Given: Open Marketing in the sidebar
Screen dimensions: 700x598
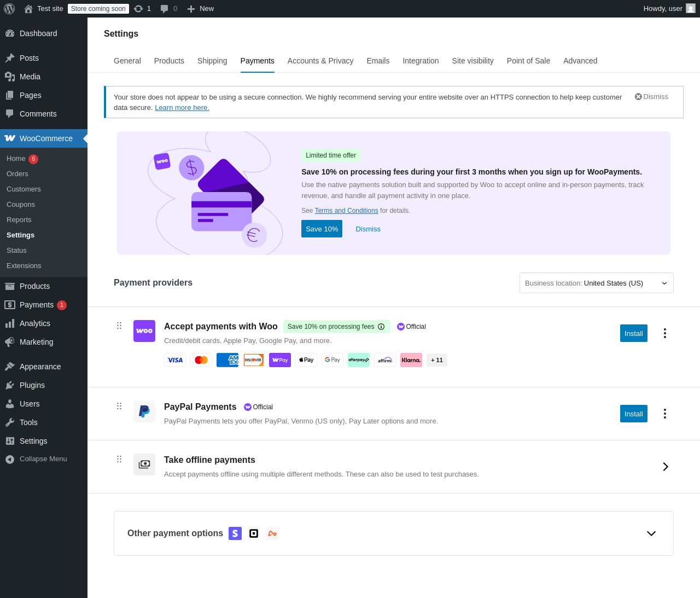Looking at the screenshot, I should [44, 342].
